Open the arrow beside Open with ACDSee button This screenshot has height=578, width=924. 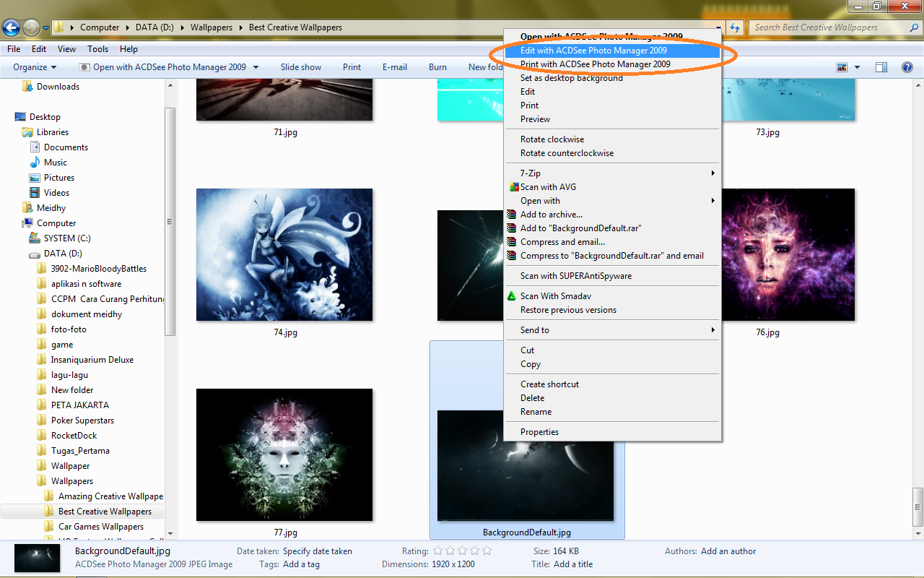click(256, 67)
